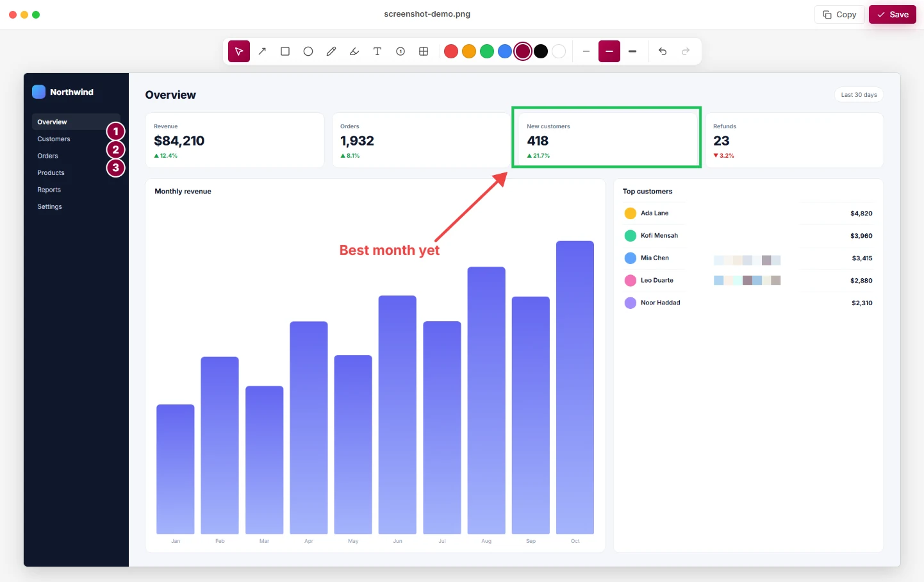Click the $2,310 amount for Noor Haddad
The image size is (924, 582).
coord(862,303)
